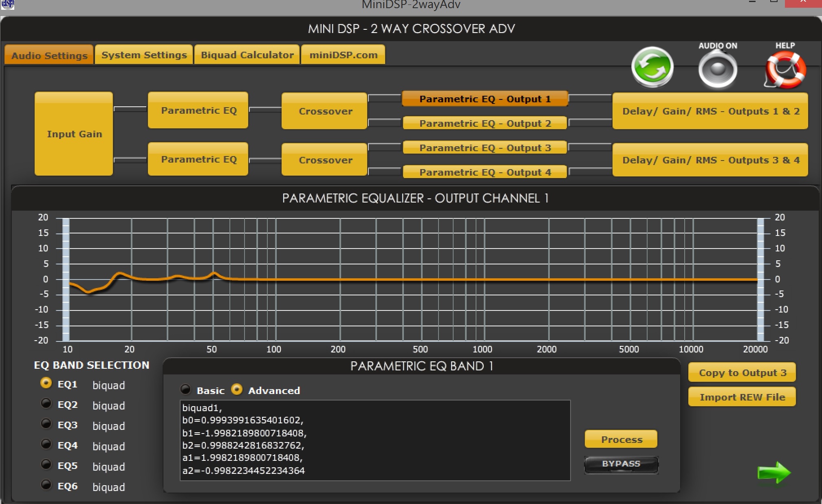Image resolution: width=822 pixels, height=504 pixels.
Task: Switch to Basic EQ mode
Action: click(x=185, y=390)
